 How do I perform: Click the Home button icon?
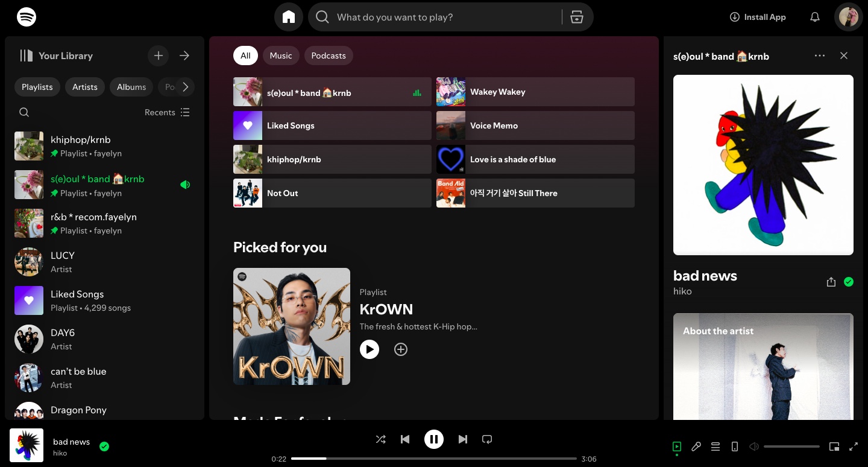[289, 17]
